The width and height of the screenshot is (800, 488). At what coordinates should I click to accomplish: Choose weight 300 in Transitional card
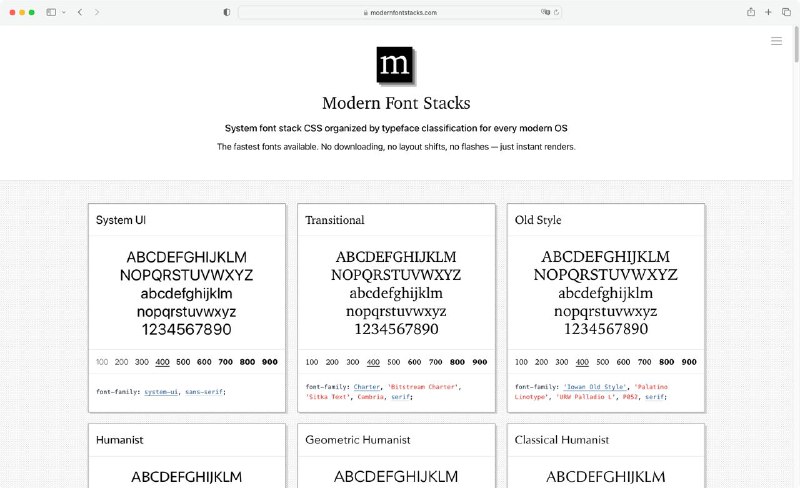coord(353,362)
